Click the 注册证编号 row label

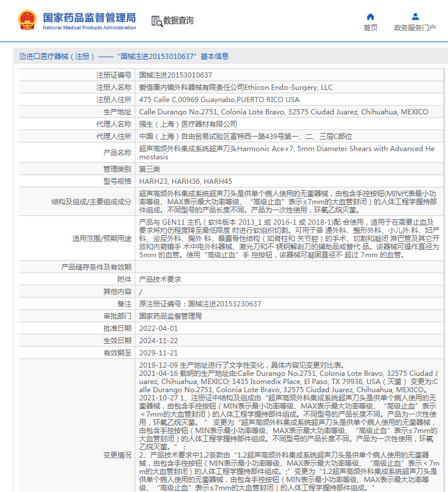114,75
